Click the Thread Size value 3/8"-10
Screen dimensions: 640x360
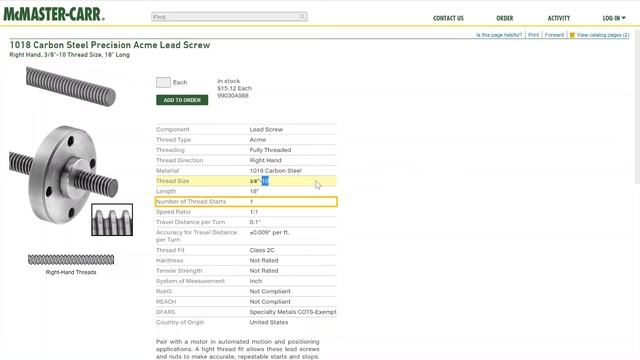(x=259, y=181)
